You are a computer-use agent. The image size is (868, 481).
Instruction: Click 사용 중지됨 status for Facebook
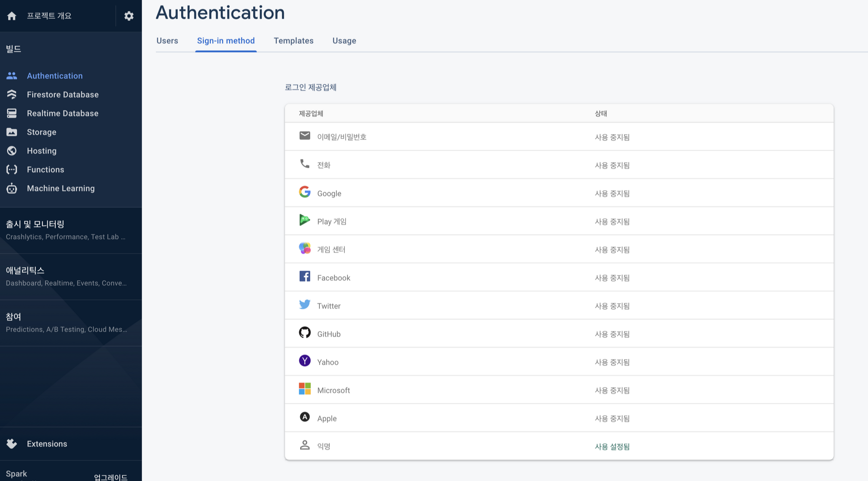pyautogui.click(x=612, y=278)
